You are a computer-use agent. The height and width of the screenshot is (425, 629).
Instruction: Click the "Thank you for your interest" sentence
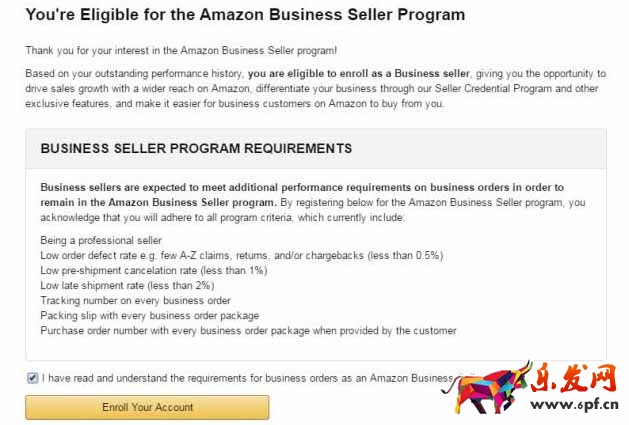pos(184,51)
